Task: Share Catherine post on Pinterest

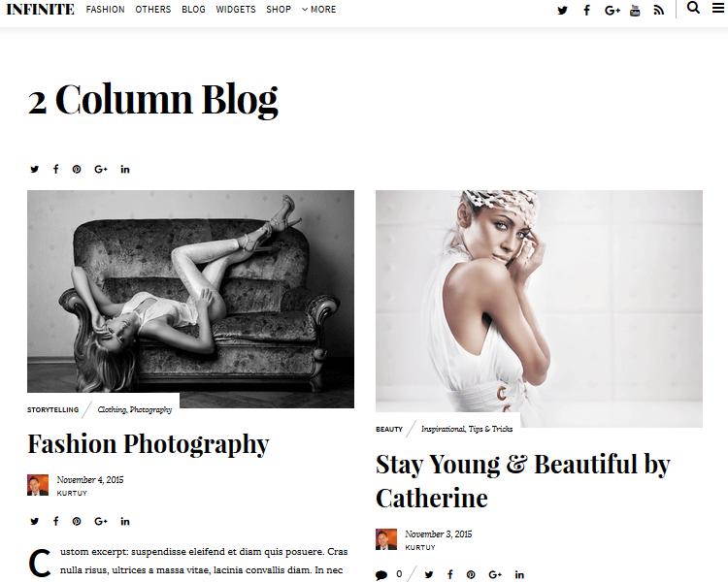Action: pyautogui.click(x=471, y=574)
